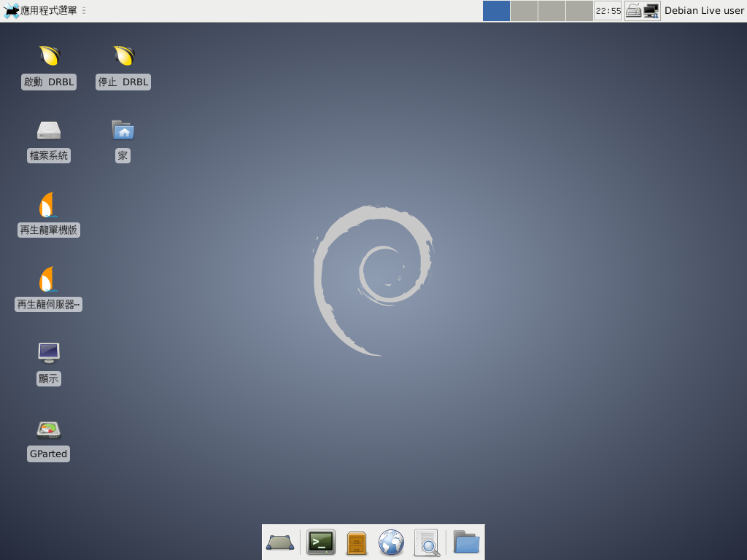Select the 再生龍伺服器 Clonezilla server icon

pyautogui.click(x=48, y=279)
